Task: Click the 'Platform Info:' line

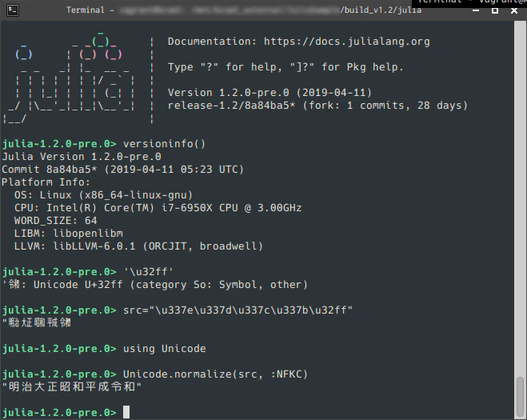Action: pos(46,182)
